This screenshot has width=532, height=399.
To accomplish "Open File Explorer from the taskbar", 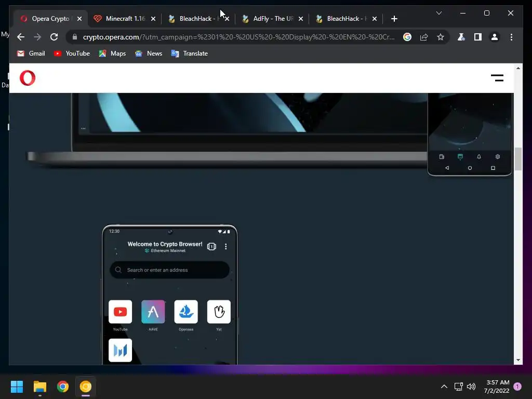I will click(x=39, y=387).
